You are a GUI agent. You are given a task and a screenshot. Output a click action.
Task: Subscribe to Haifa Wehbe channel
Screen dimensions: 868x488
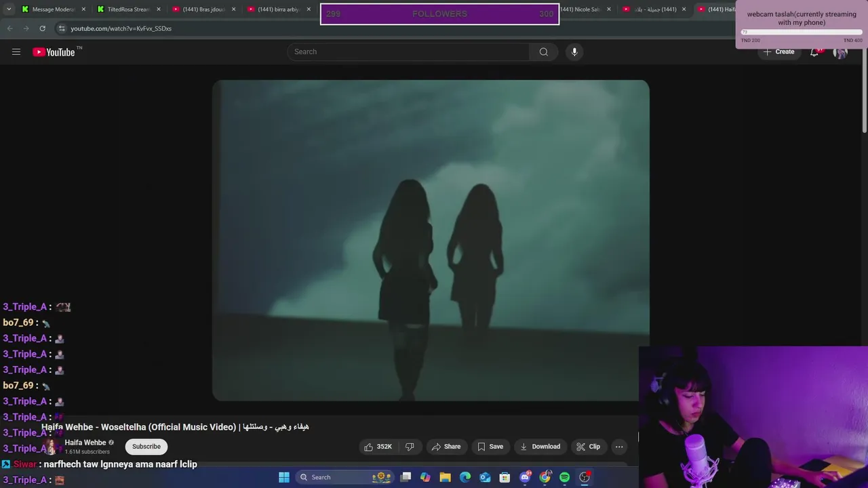click(x=146, y=447)
